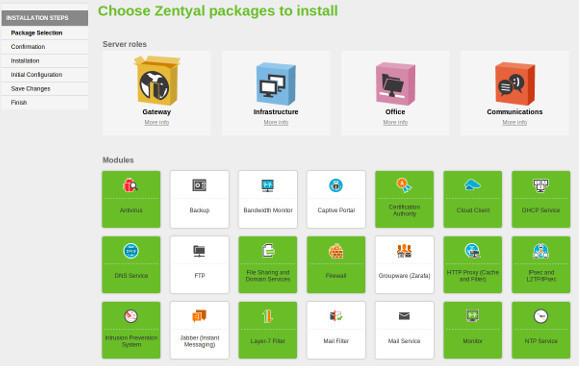The width and height of the screenshot is (579, 366).
Task: Toggle the FTP module tile
Action: tap(199, 264)
